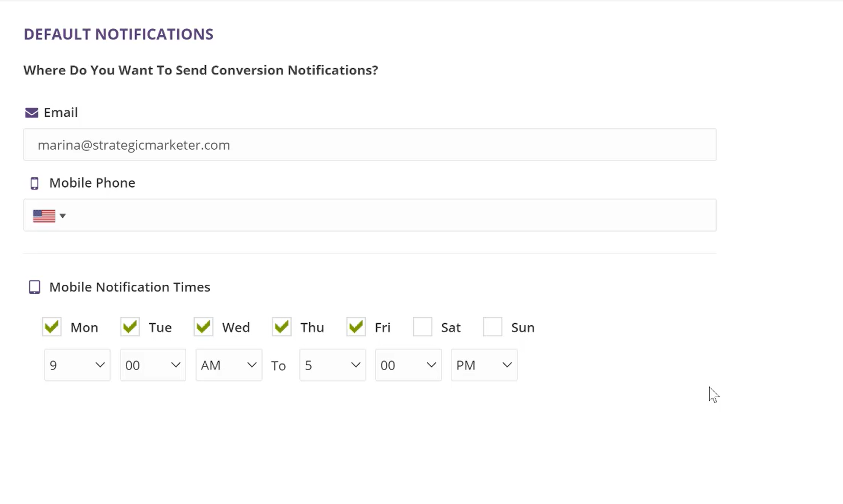
Task: Click the mobile phone icon
Action: pyautogui.click(x=35, y=183)
